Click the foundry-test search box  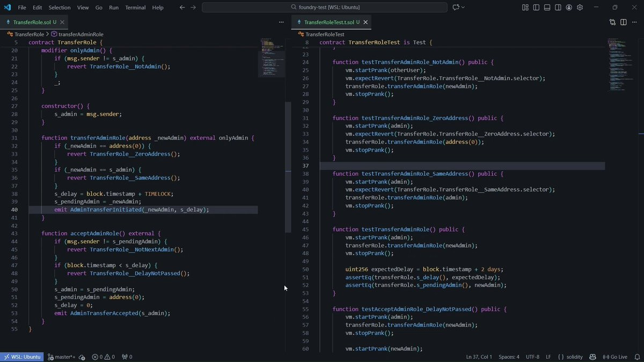(324, 8)
